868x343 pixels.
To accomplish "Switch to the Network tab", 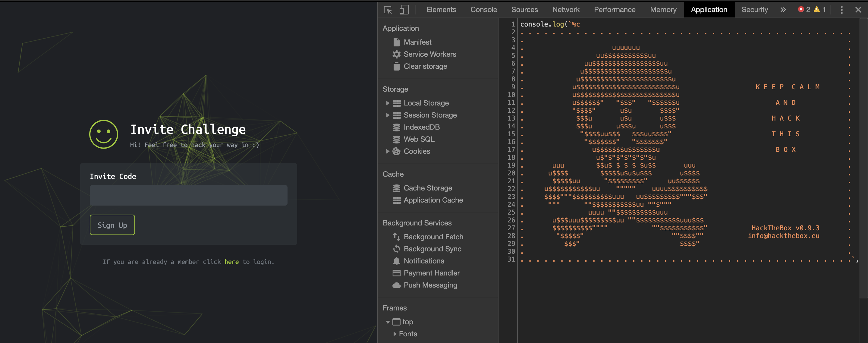I will point(566,10).
